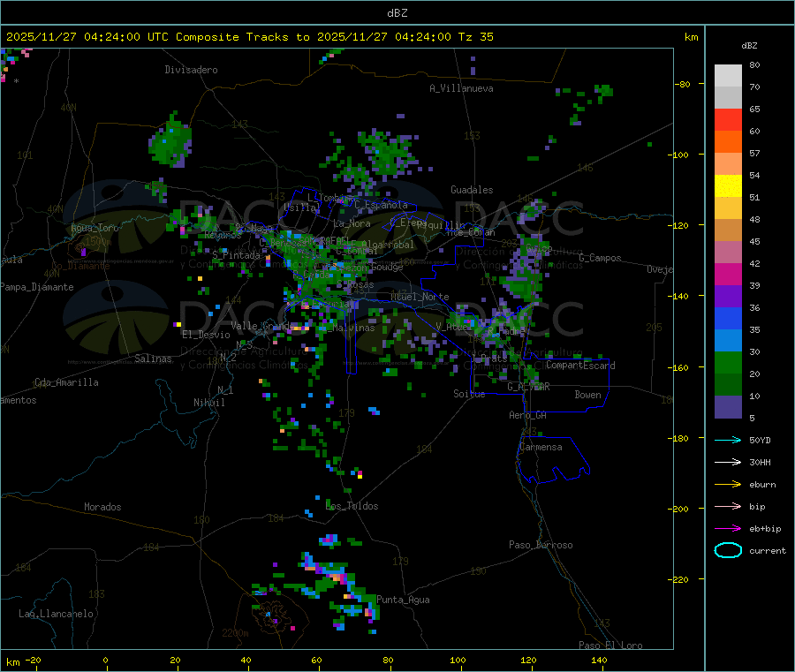Click the 'Pampa_Diamante' map label
The width and height of the screenshot is (795, 672).
37,287
